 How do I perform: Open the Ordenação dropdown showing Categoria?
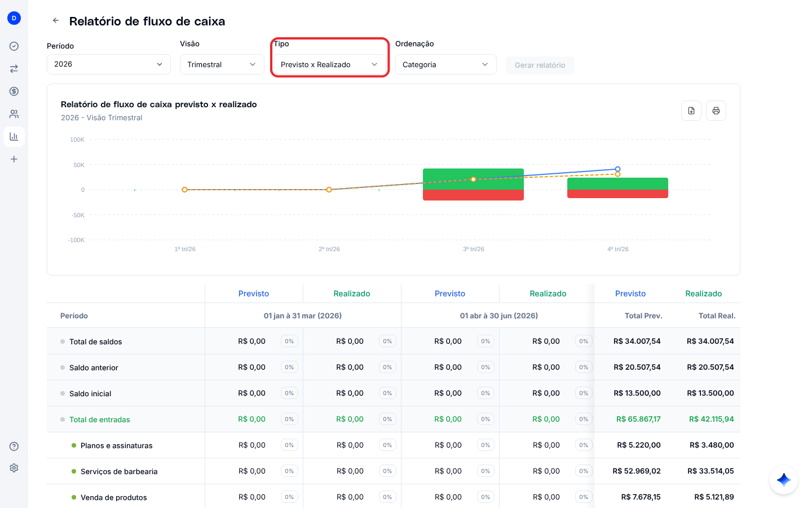[x=446, y=64]
